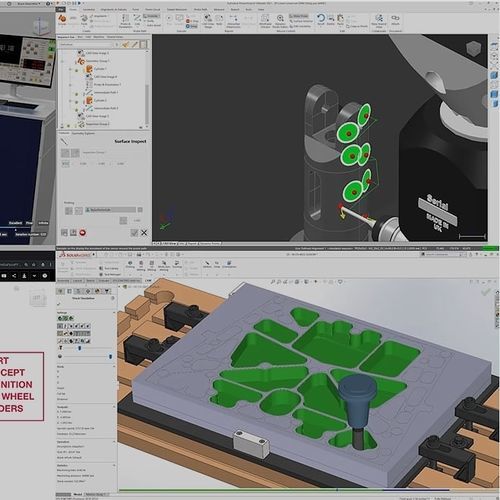This screenshot has height=500, width=500.
Task: Toggle visibility dot for Cylinder 2
Action: coord(76,102)
